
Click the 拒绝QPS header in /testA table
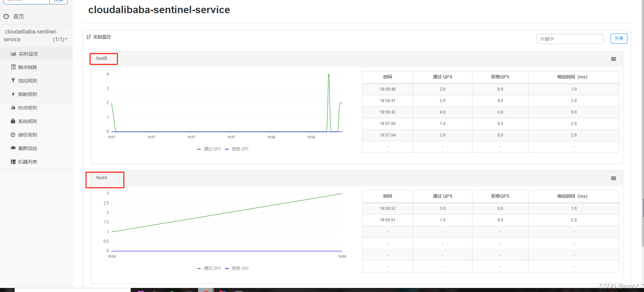pos(500,196)
